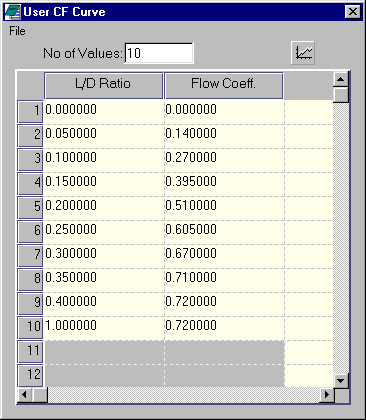Image resolution: width=366 pixels, height=420 pixels.
Task: Open the File menu
Action: point(17,31)
